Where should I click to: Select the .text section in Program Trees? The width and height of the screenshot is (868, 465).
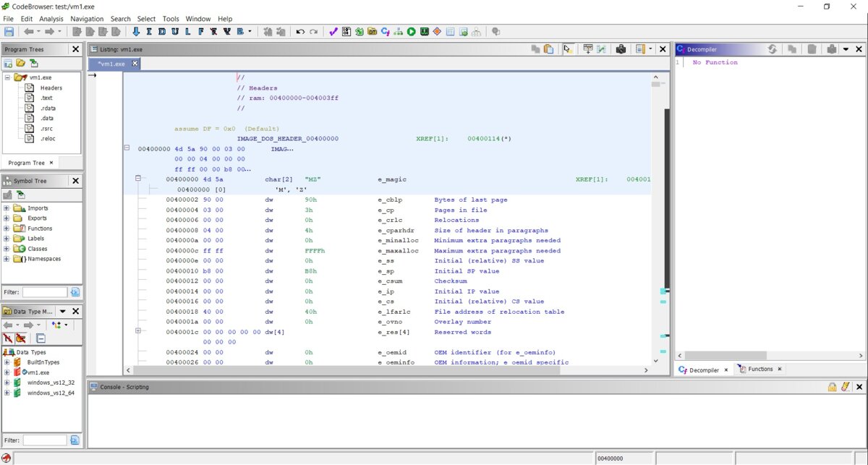46,98
